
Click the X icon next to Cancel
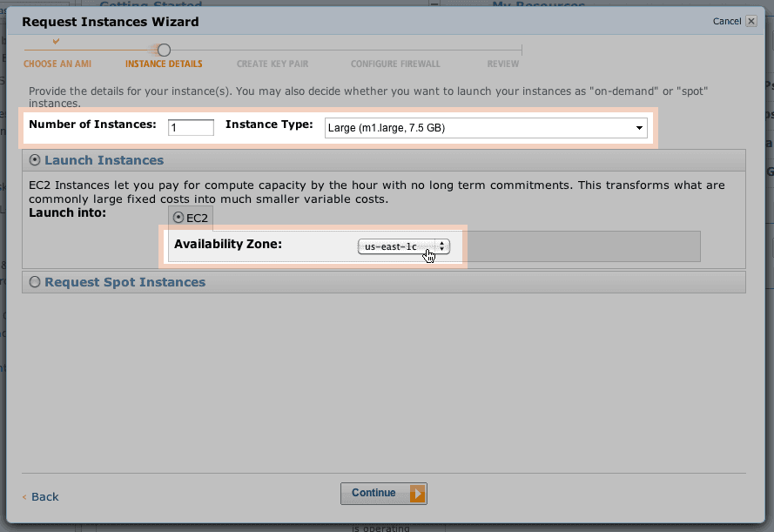[x=750, y=21]
